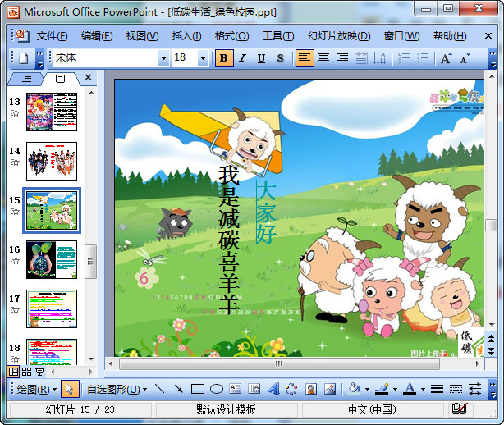The width and height of the screenshot is (504, 425).
Task: Select slide 14 thumbnail
Action: 52,161
